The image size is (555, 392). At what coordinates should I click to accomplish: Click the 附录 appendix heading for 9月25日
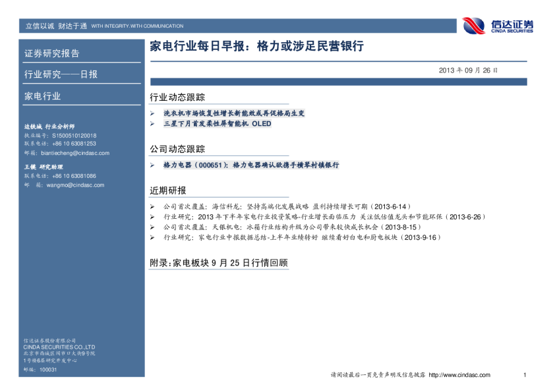coord(219,263)
